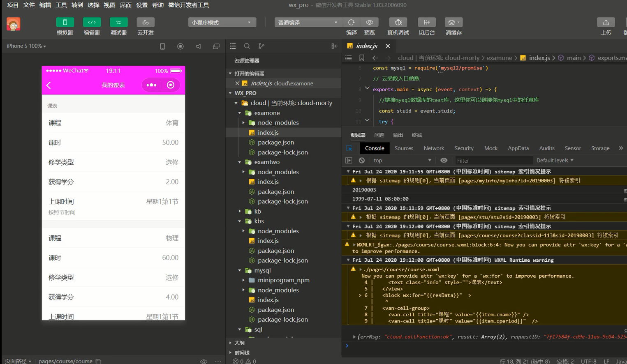
Task: Click the 上传 upload button
Action: [x=606, y=23]
